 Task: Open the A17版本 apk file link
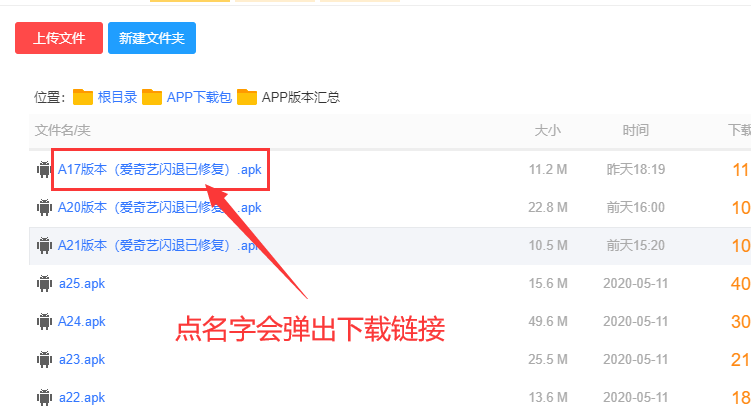(159, 169)
